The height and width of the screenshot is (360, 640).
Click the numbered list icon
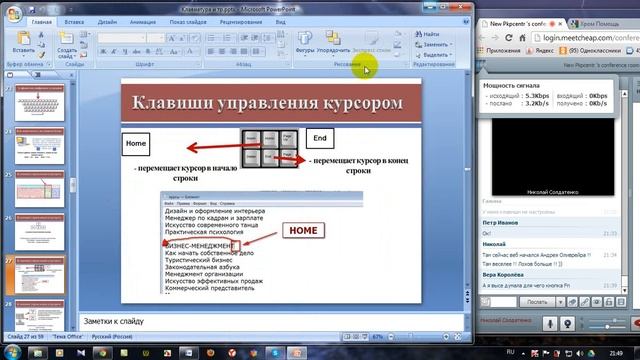point(227,38)
